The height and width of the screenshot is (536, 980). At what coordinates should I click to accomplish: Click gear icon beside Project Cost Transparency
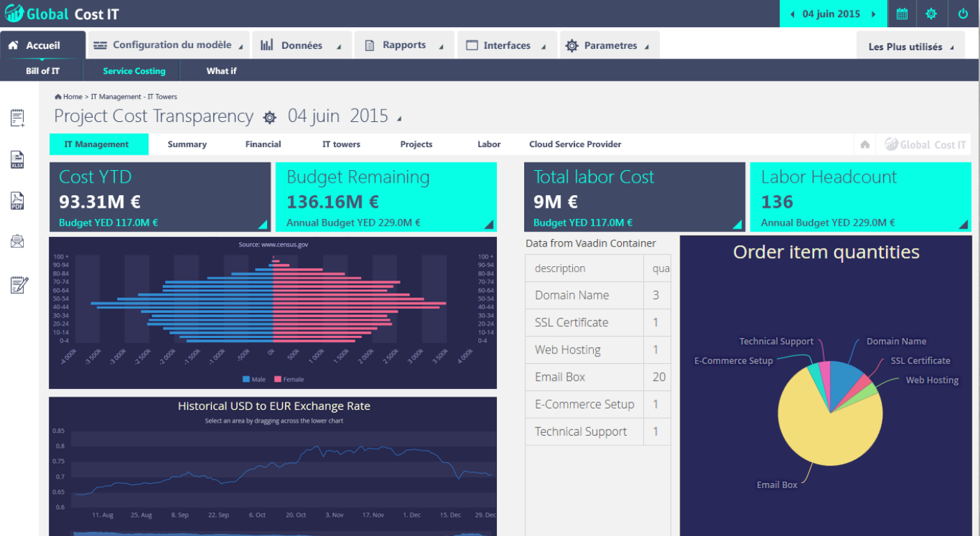tap(270, 118)
